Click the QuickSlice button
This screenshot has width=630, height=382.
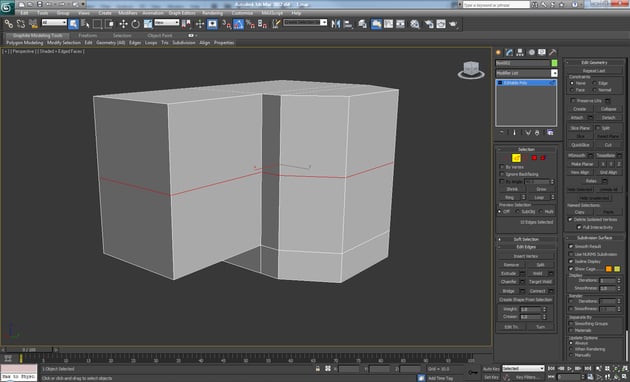click(580, 145)
